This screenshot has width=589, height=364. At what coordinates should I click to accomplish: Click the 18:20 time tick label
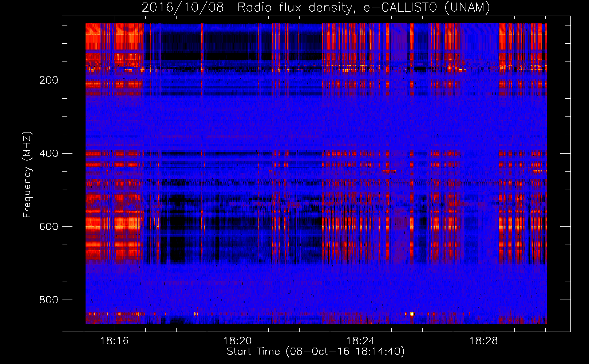coord(238,341)
